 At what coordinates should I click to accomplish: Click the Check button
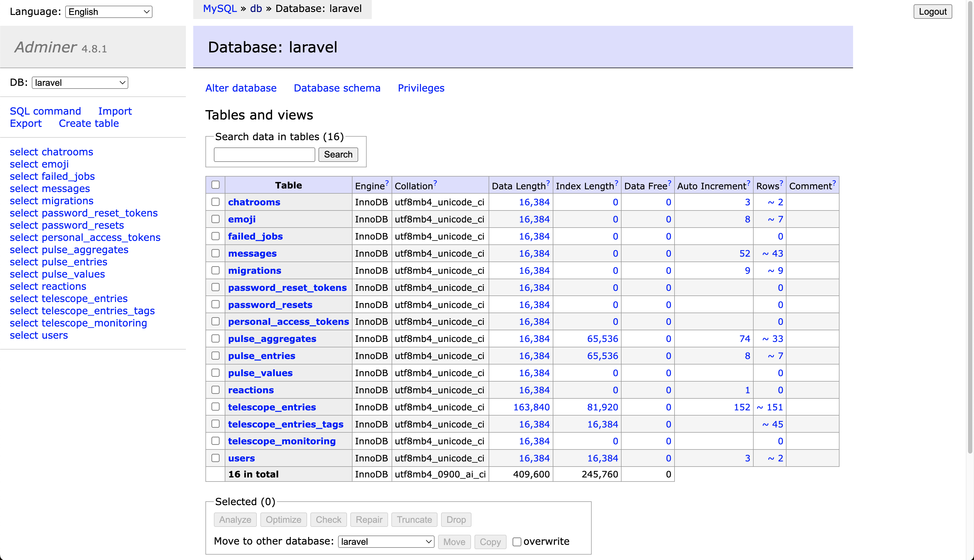(x=328, y=520)
